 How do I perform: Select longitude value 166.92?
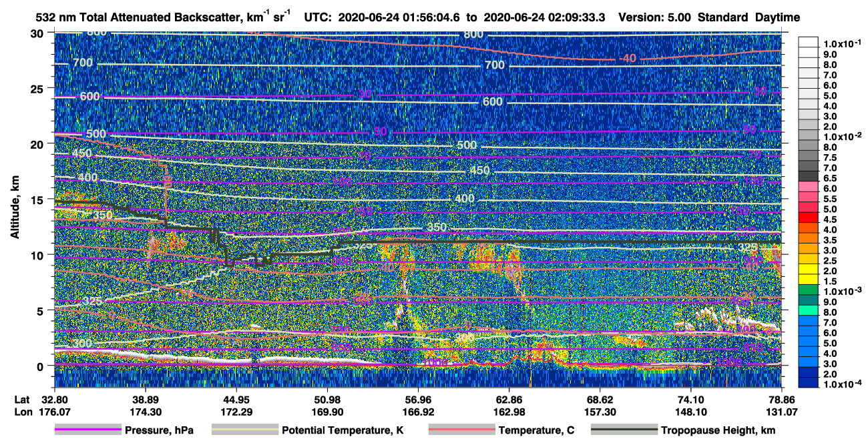pos(418,412)
